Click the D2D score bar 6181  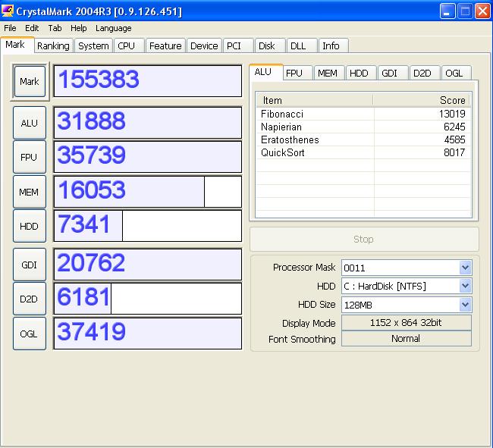[148, 299]
